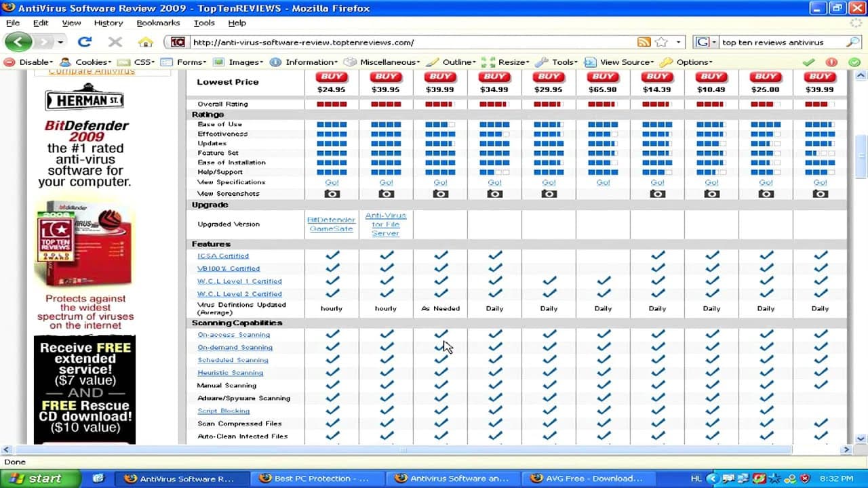Bookmark this page with the star icon
Screen dimensions: 868x488
click(x=661, y=42)
